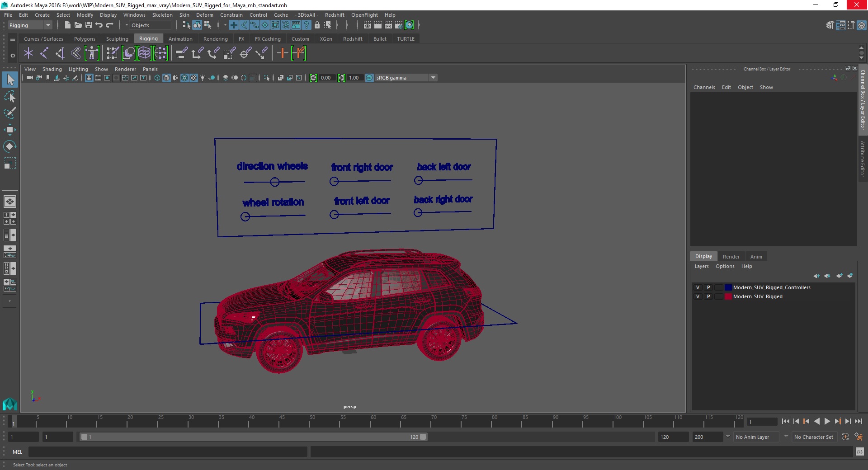Image resolution: width=868 pixels, height=470 pixels.
Task: Click the New Scene icon
Action: 67,25
